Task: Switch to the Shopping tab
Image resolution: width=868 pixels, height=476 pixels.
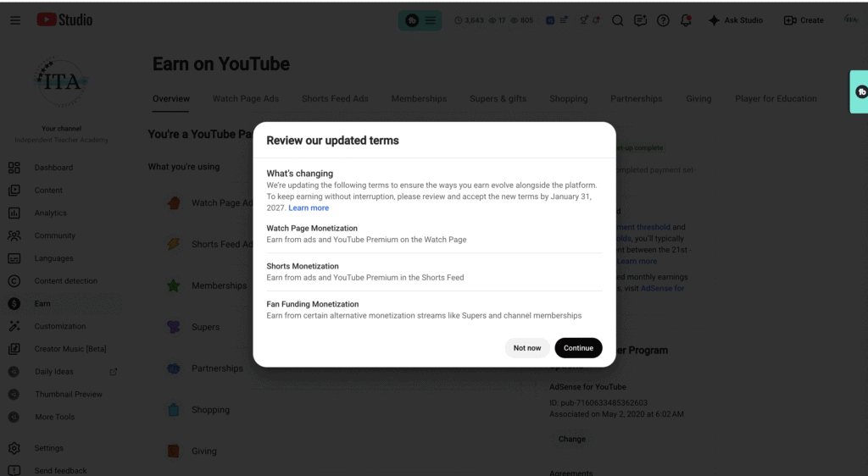Action: pos(569,98)
